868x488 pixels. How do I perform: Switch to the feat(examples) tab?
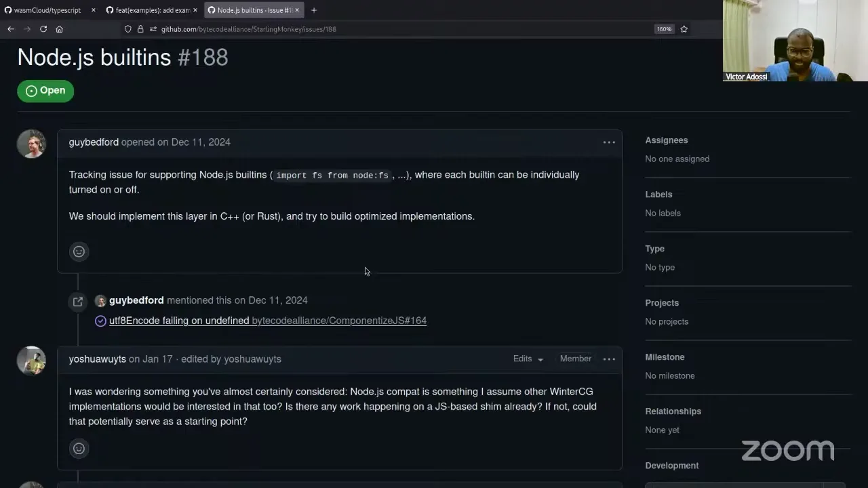pos(152,10)
